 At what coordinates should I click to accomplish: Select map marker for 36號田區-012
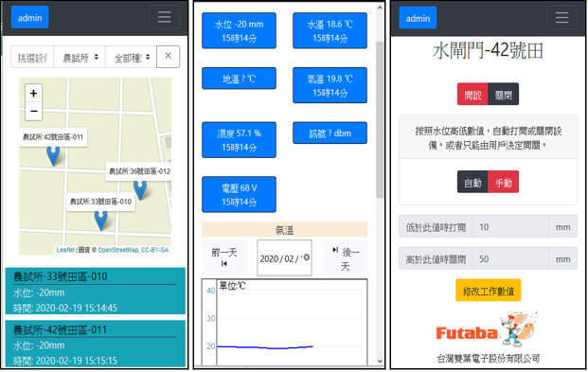click(x=140, y=189)
